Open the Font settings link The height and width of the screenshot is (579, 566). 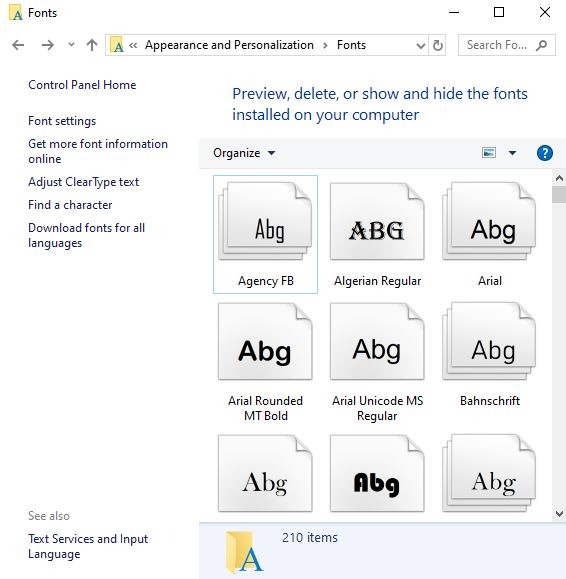pos(62,121)
